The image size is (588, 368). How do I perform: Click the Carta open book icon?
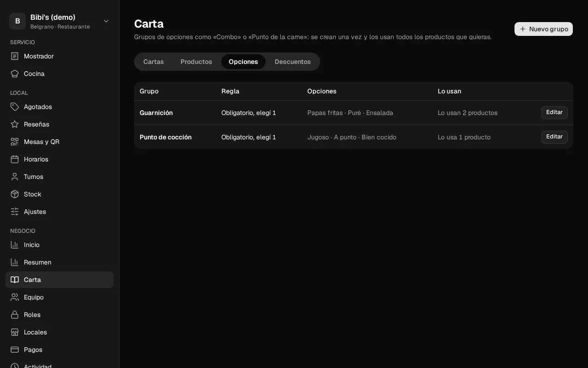15,280
